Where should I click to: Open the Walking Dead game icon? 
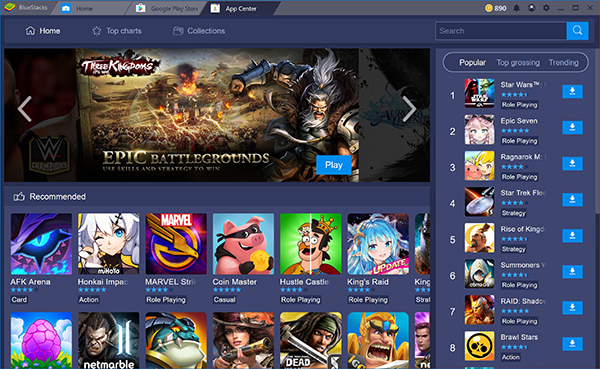pos(311,341)
